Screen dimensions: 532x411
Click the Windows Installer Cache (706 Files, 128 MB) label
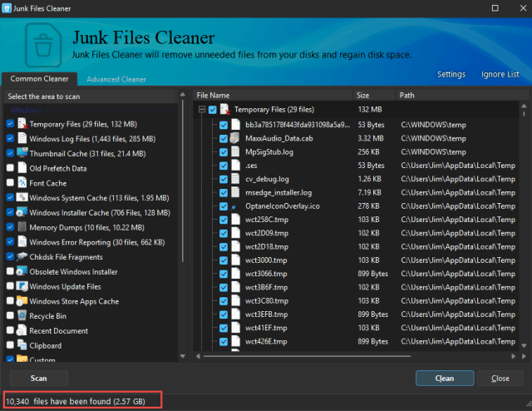[x=100, y=213]
